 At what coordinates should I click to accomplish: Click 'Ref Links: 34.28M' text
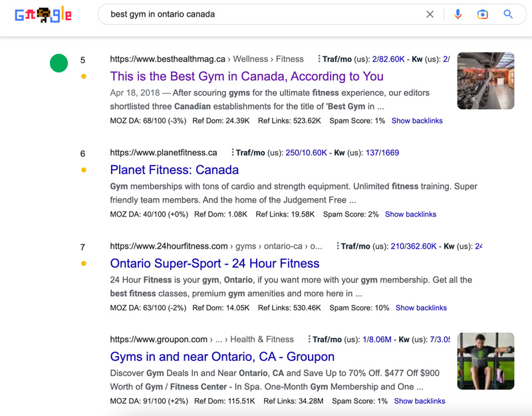[293, 401]
